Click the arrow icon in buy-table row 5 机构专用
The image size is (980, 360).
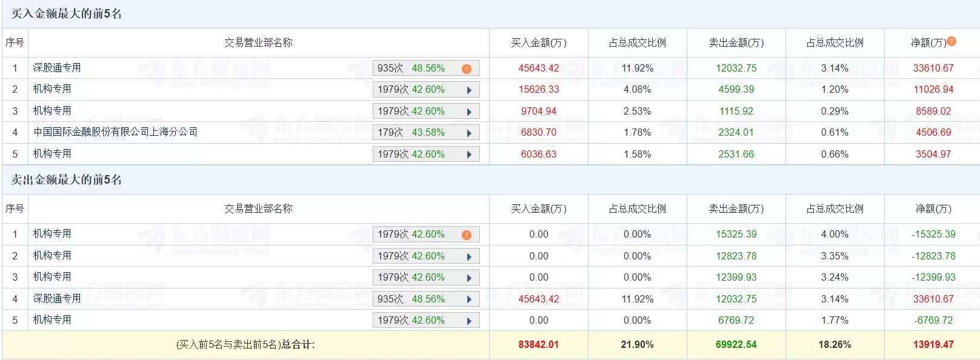coord(469,155)
